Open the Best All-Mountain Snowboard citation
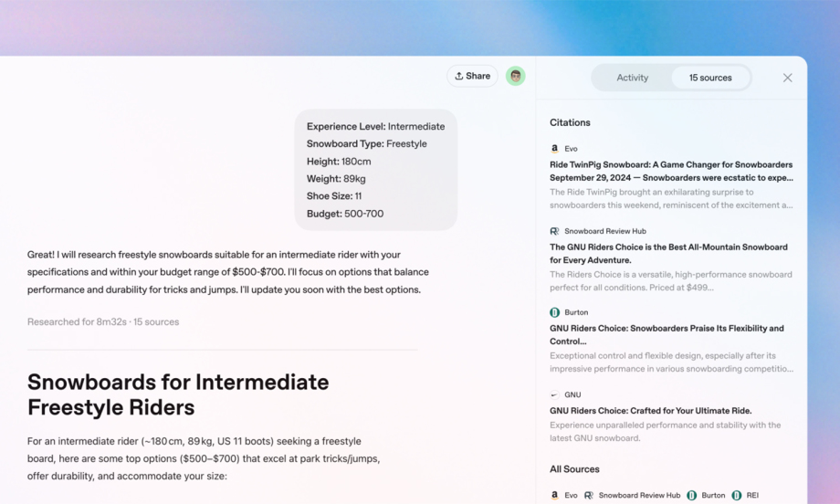The width and height of the screenshot is (840, 504). pyautogui.click(x=668, y=253)
